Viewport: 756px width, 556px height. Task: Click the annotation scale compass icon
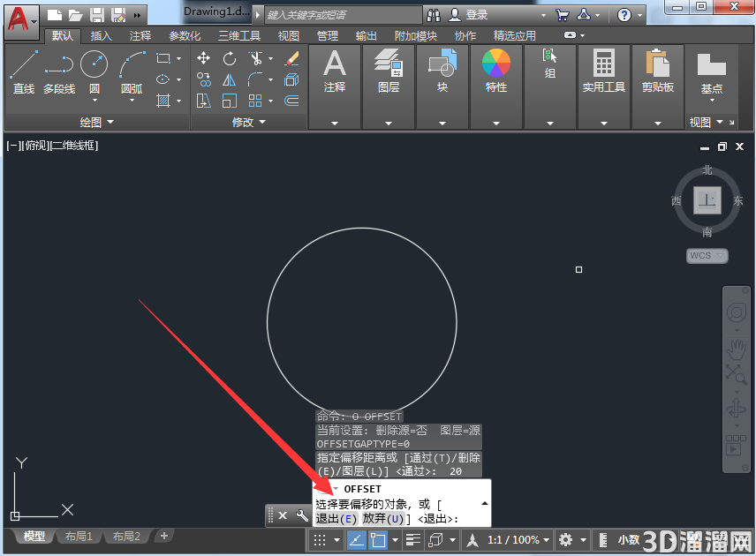coord(472,540)
